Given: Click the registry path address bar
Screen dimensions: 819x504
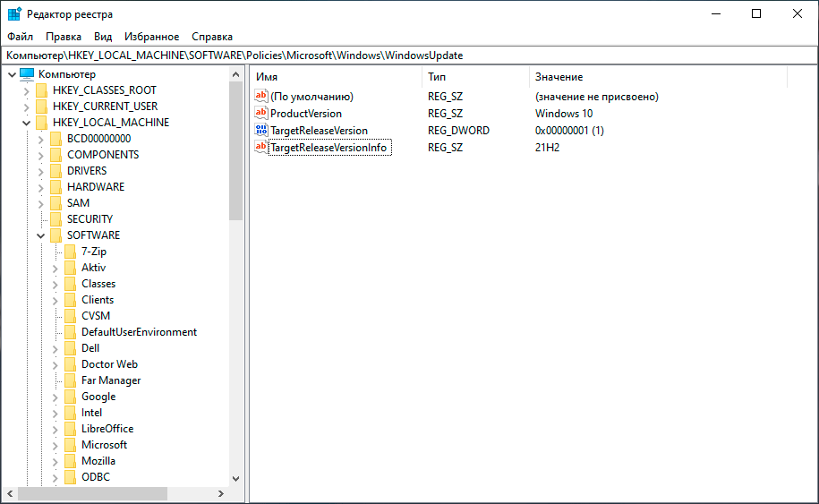Looking at the screenshot, I should click(409, 56).
